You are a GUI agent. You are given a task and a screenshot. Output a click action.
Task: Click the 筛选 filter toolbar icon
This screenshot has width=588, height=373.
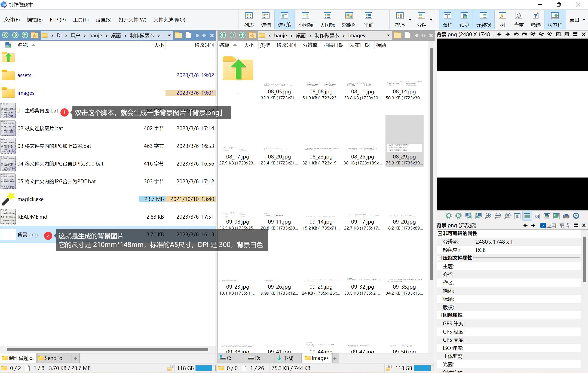click(535, 20)
